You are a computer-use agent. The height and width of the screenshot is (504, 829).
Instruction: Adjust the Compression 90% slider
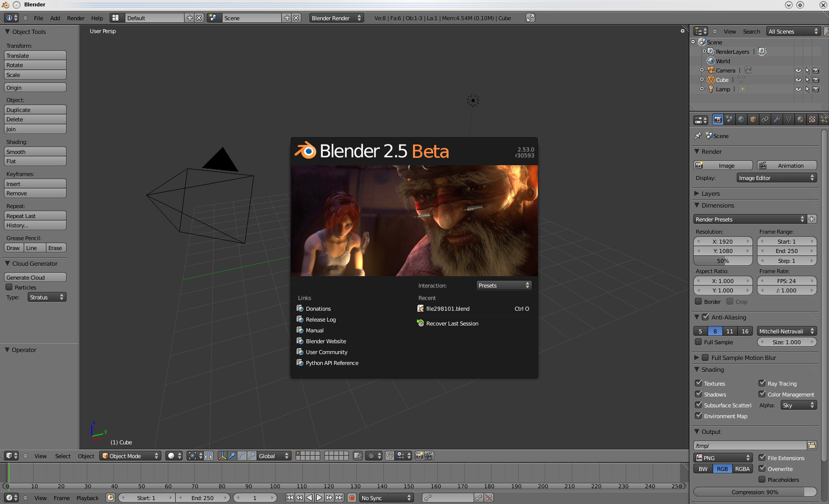754,492
